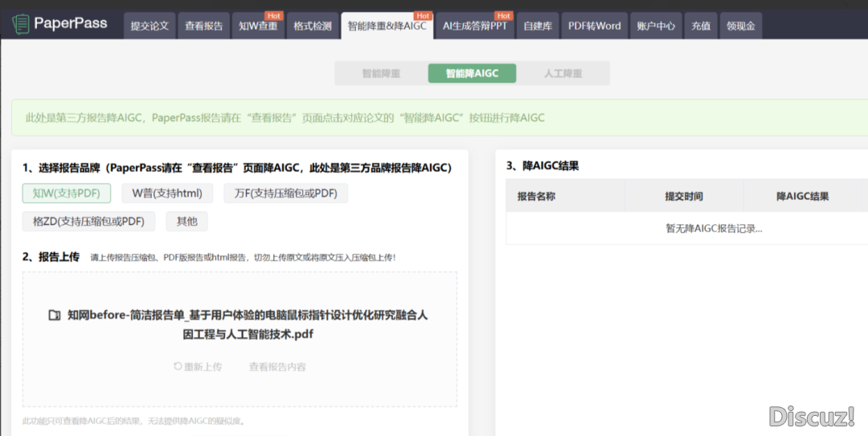Open the AI生成答辩PPT tab

tap(475, 26)
